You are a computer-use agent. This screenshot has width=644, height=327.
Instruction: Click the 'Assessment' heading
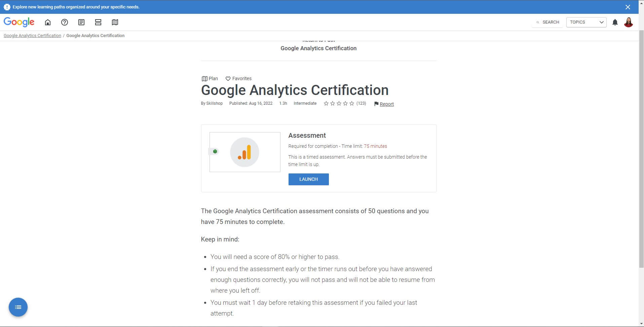307,135
